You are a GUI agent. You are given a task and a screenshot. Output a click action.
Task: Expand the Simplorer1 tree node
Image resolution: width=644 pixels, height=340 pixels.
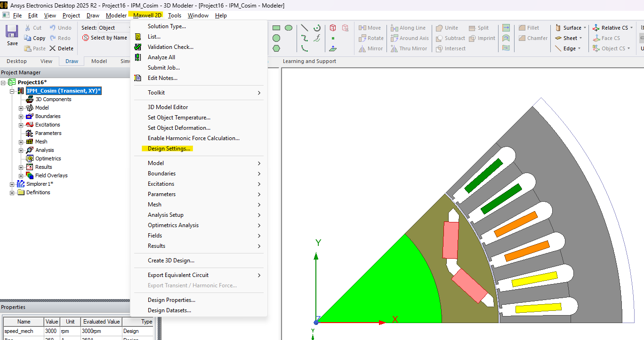click(x=12, y=184)
